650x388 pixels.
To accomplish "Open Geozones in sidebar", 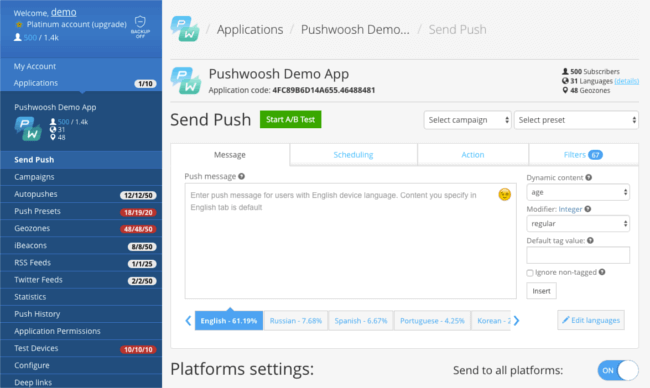I will click(x=81, y=228).
